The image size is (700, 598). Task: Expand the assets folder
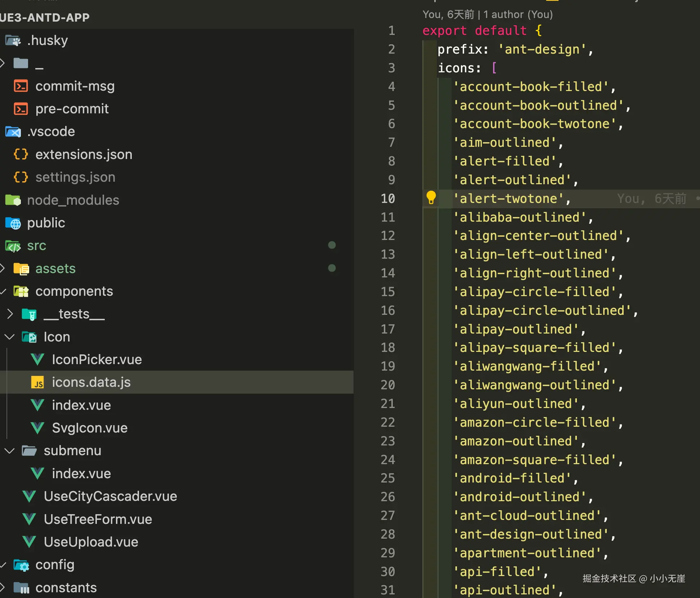[x=55, y=269]
